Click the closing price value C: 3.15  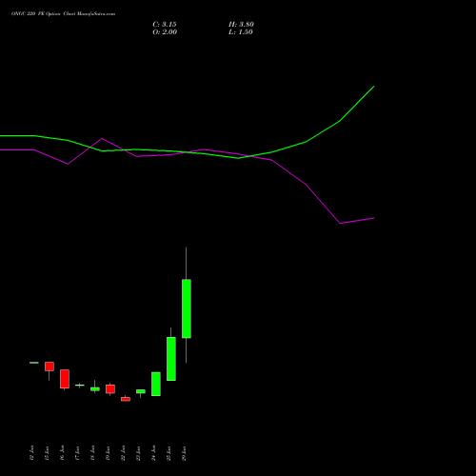[165, 25]
